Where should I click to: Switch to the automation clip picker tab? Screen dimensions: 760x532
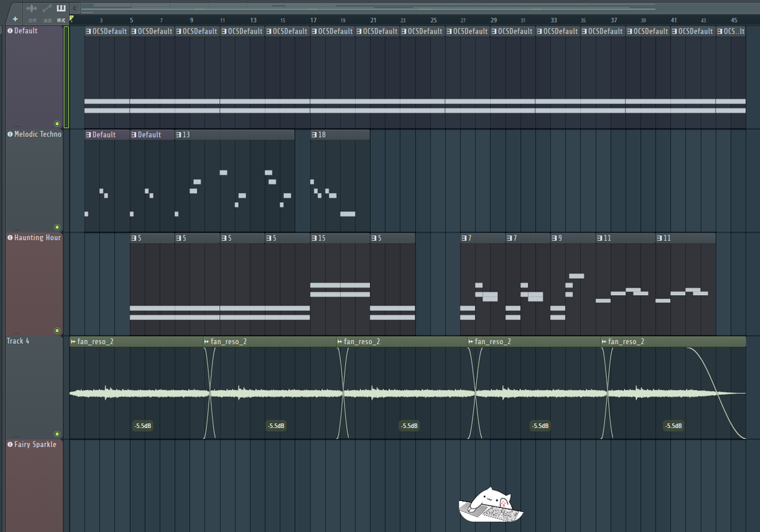(x=46, y=8)
